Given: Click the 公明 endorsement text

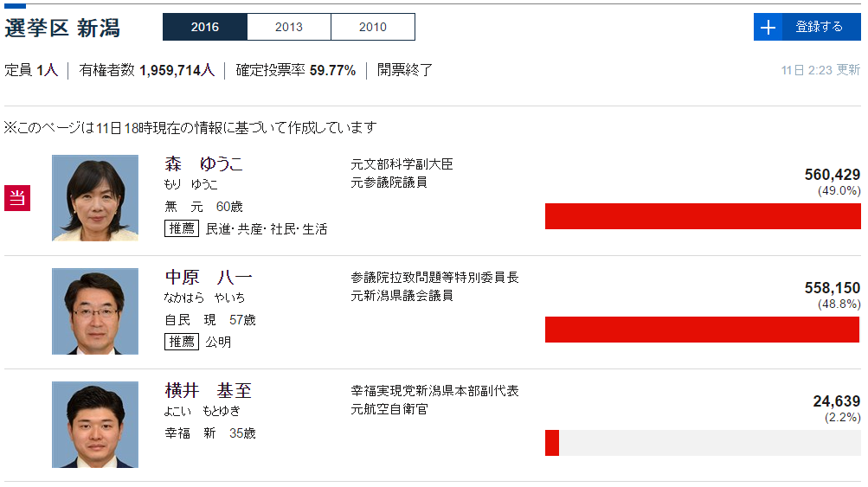Looking at the screenshot, I should pos(218,342).
